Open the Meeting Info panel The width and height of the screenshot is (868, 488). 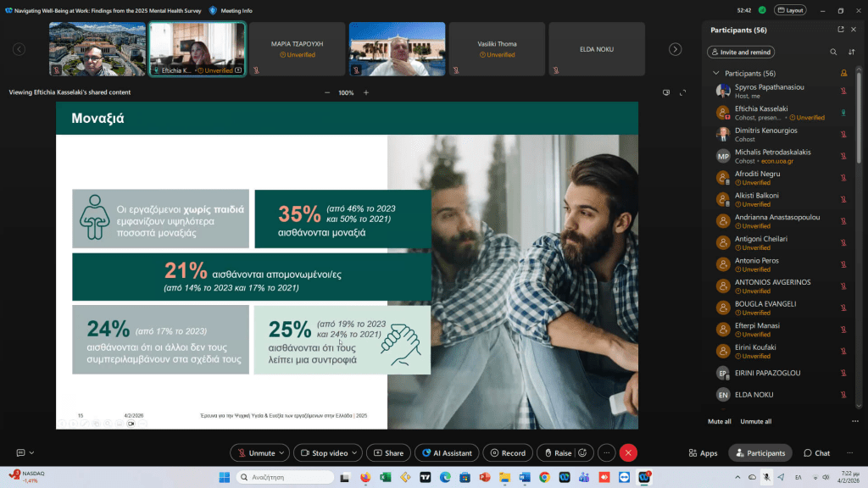coord(231,10)
